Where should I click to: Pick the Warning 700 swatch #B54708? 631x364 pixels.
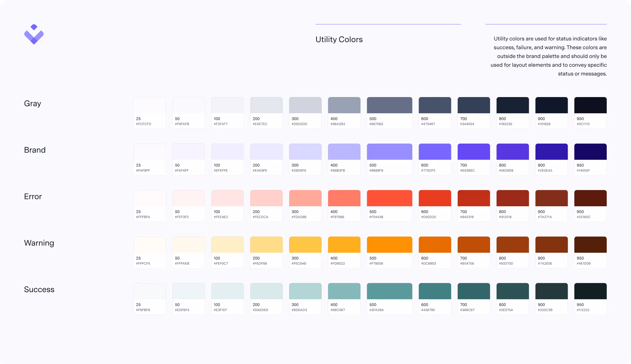(474, 252)
